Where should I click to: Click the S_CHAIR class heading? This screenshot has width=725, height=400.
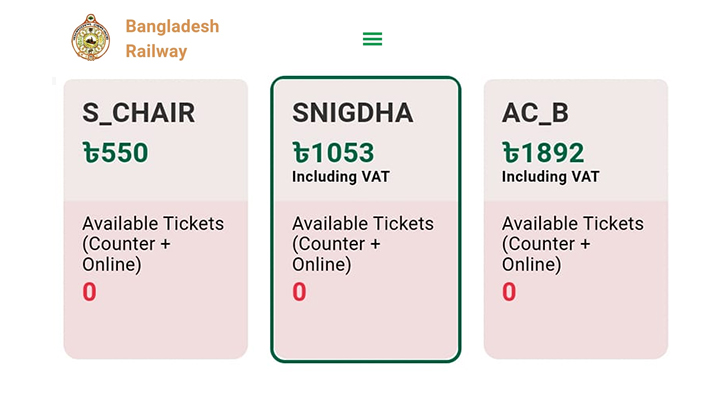(x=139, y=113)
